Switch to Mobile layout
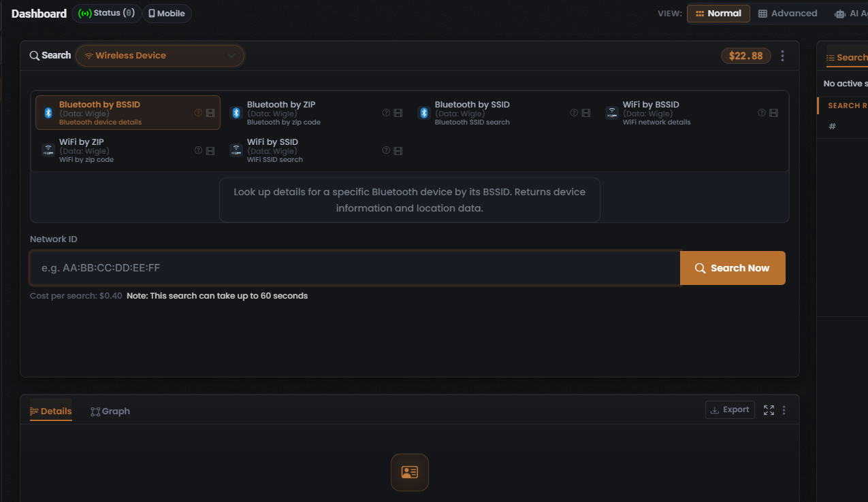 click(167, 14)
